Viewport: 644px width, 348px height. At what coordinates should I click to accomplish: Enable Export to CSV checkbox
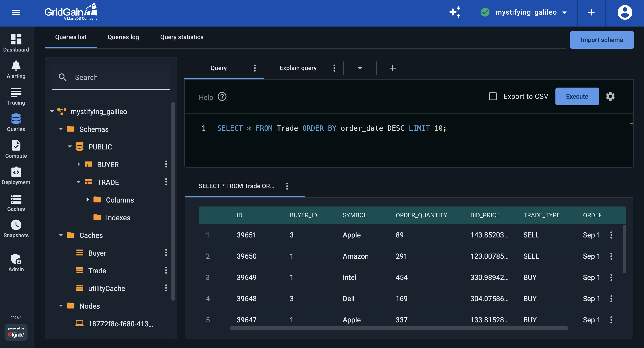[x=493, y=96]
